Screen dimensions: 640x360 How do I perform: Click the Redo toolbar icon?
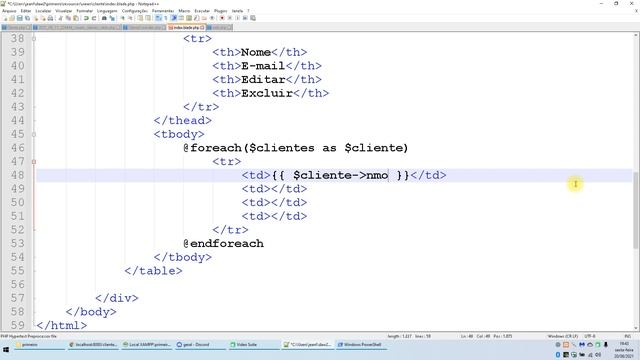coord(94,18)
